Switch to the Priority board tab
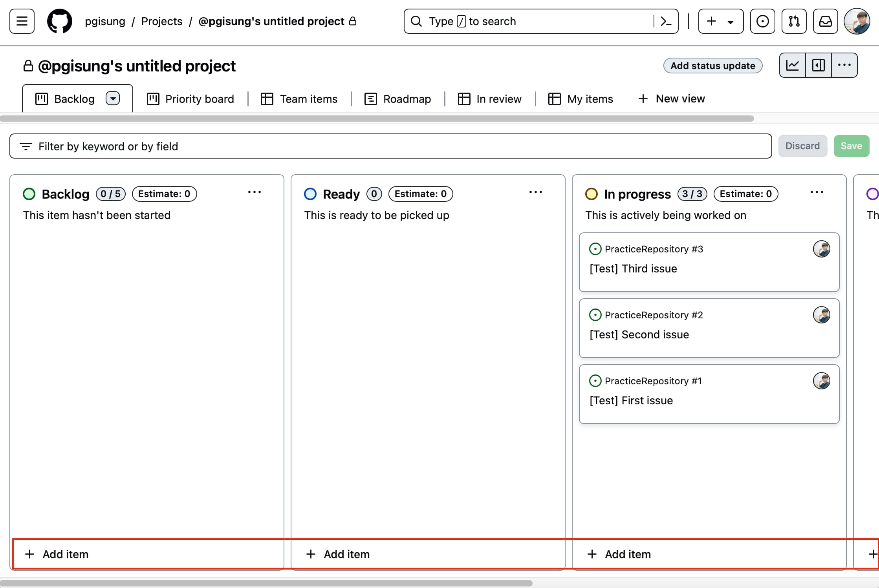879x588 pixels. pyautogui.click(x=190, y=99)
